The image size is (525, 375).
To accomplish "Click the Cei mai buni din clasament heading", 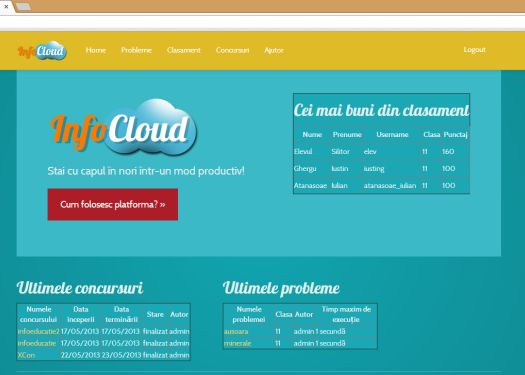I will pos(381,110).
